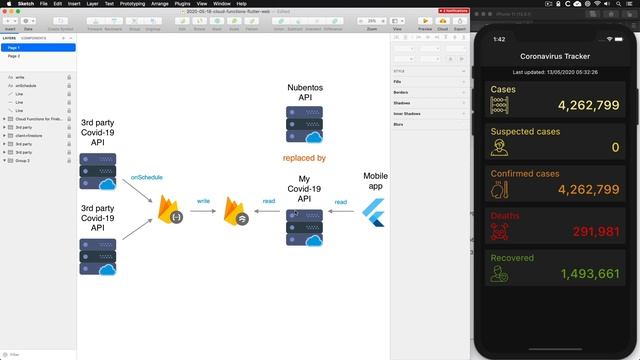Open the Data toolbar dropdown
Viewport: 640px width, 360px height.
point(28,21)
